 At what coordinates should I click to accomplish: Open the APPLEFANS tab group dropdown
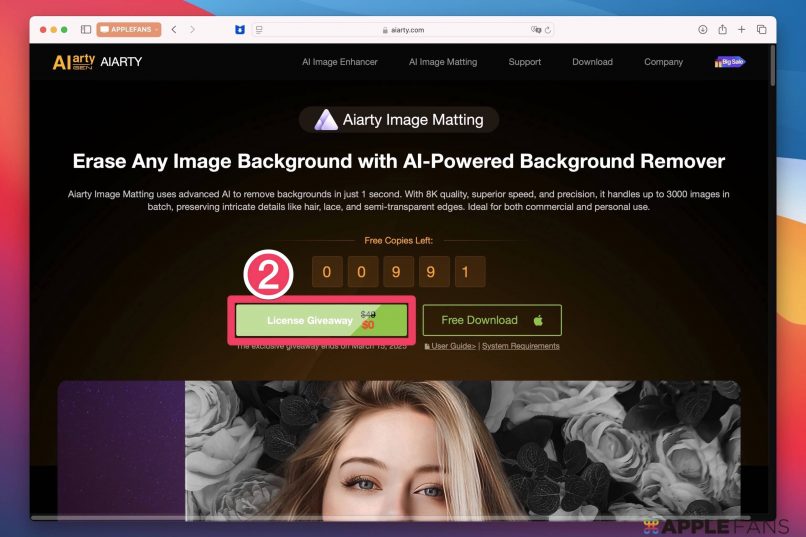point(128,30)
